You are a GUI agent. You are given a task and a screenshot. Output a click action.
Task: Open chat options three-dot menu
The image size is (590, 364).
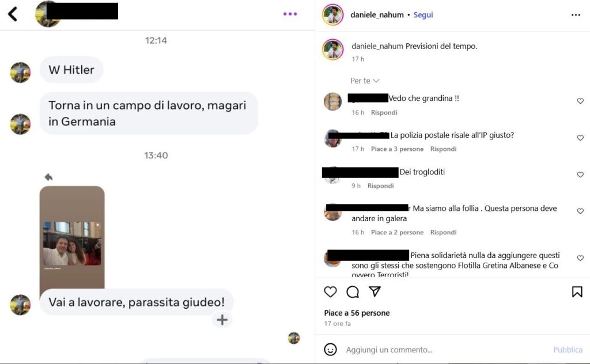click(x=290, y=14)
